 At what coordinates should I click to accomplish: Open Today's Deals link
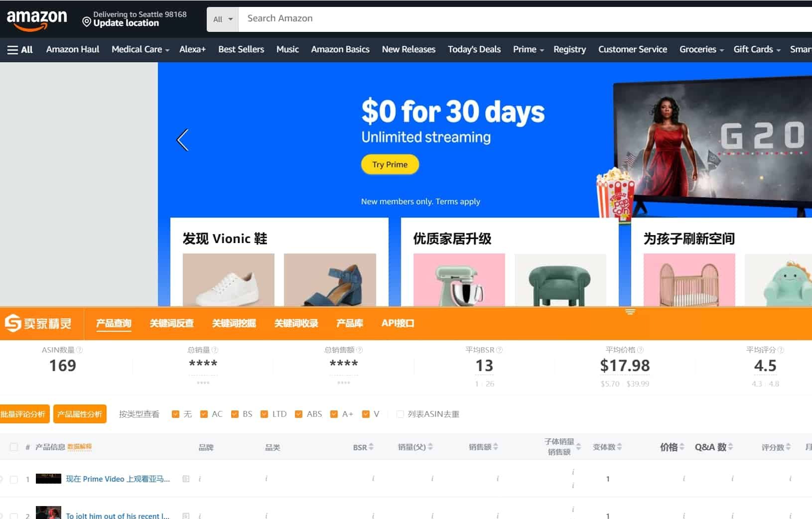(x=474, y=49)
